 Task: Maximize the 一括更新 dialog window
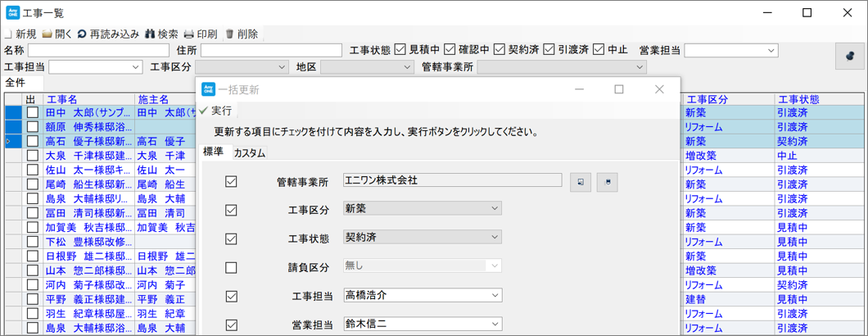[x=619, y=89]
